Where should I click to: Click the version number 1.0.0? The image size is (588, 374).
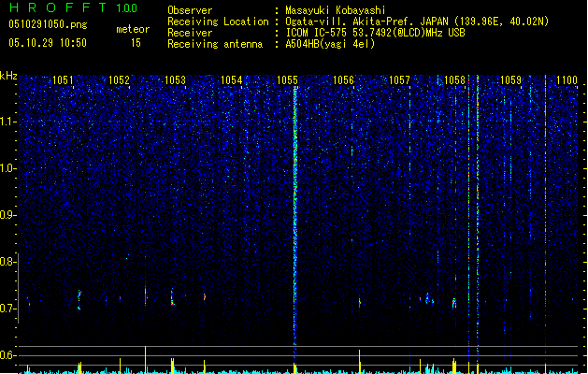[126, 7]
